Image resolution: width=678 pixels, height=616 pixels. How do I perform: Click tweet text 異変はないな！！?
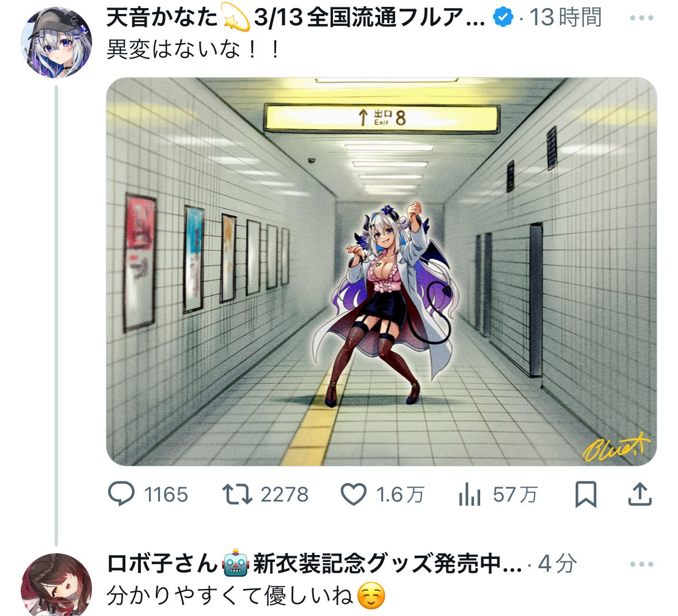[193, 49]
